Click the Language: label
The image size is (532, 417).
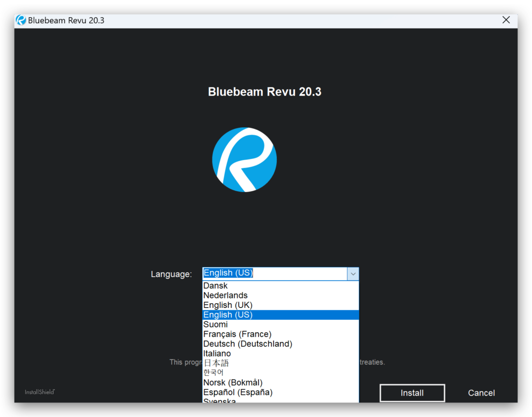(171, 274)
